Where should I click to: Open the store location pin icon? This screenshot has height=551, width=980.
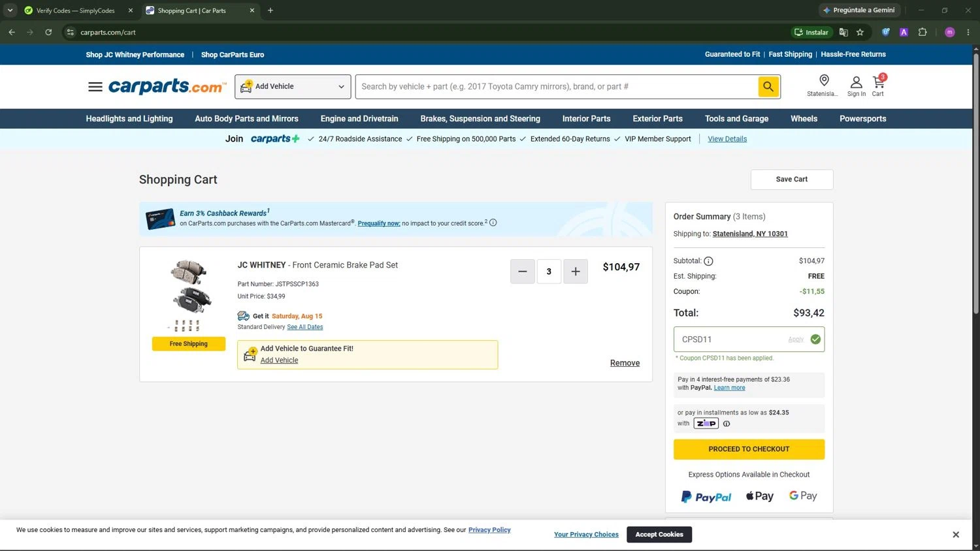click(x=824, y=80)
